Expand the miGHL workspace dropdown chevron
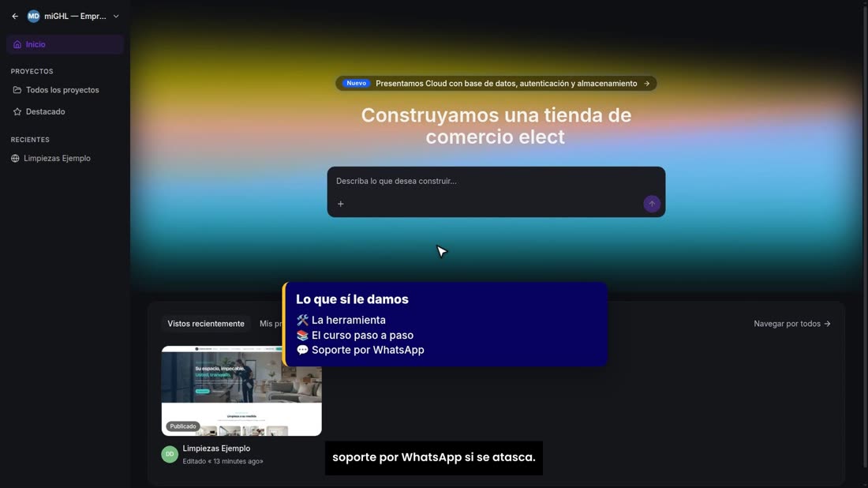Viewport: 868px width, 488px height. (116, 16)
